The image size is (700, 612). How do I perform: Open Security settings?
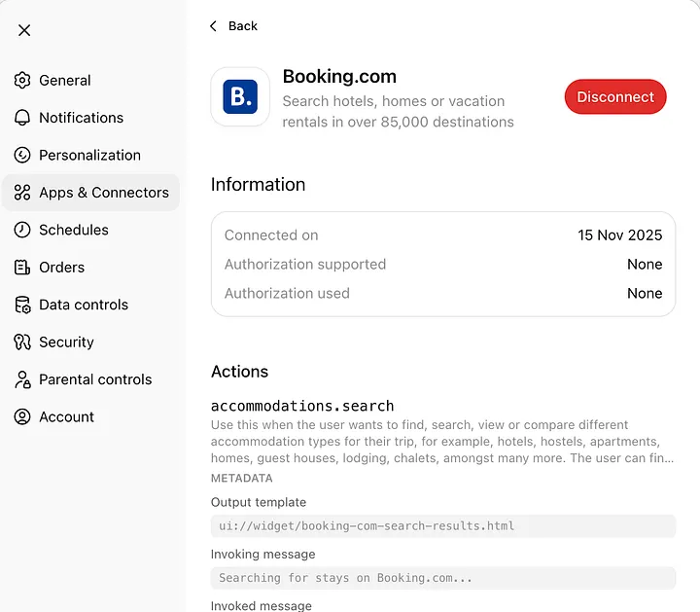[90, 342]
